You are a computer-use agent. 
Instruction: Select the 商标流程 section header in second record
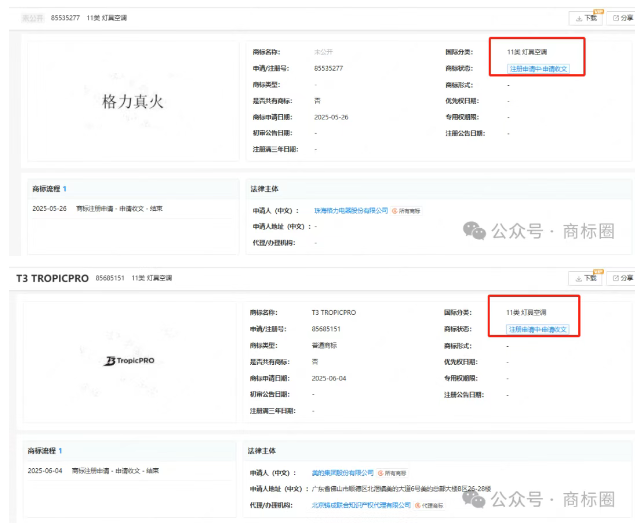click(x=46, y=450)
